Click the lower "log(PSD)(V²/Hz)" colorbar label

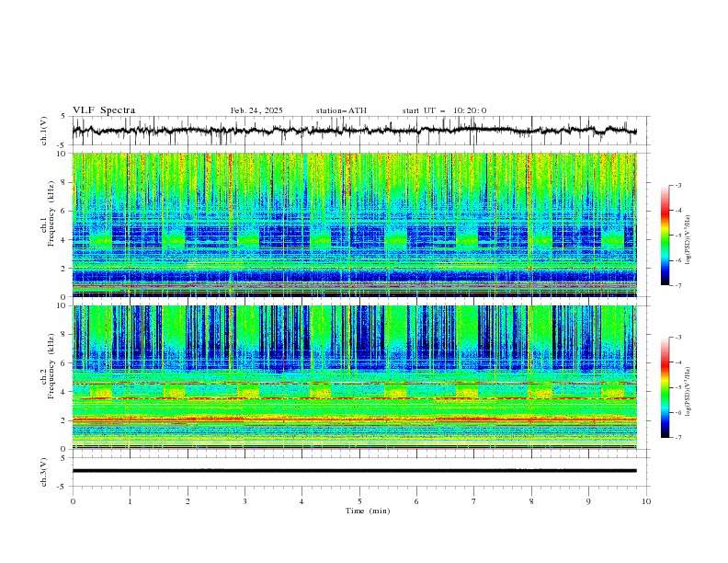point(688,392)
